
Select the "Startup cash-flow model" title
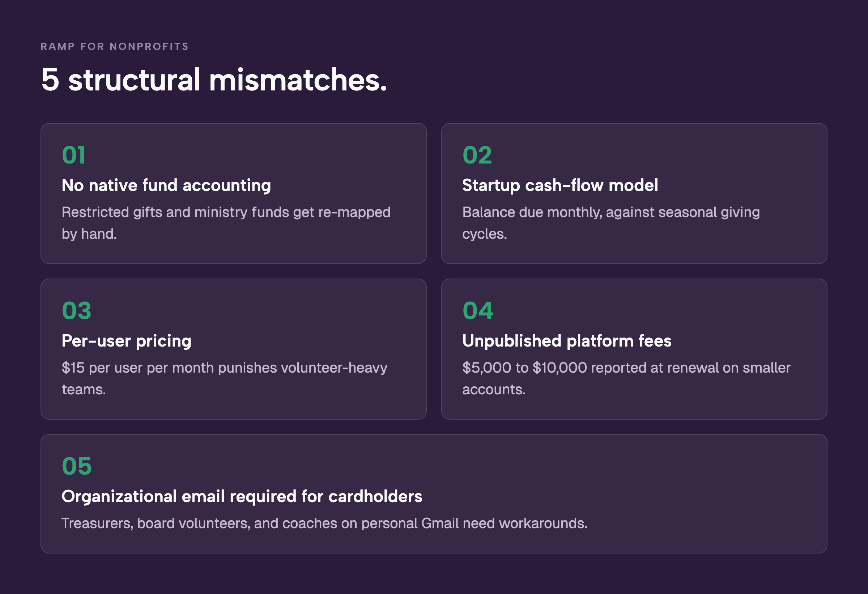(x=560, y=185)
